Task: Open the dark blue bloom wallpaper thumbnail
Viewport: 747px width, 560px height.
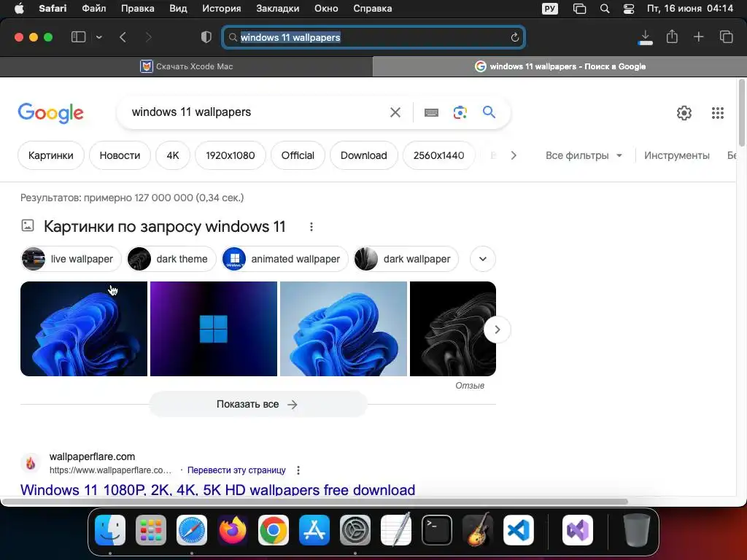Action: [84, 329]
